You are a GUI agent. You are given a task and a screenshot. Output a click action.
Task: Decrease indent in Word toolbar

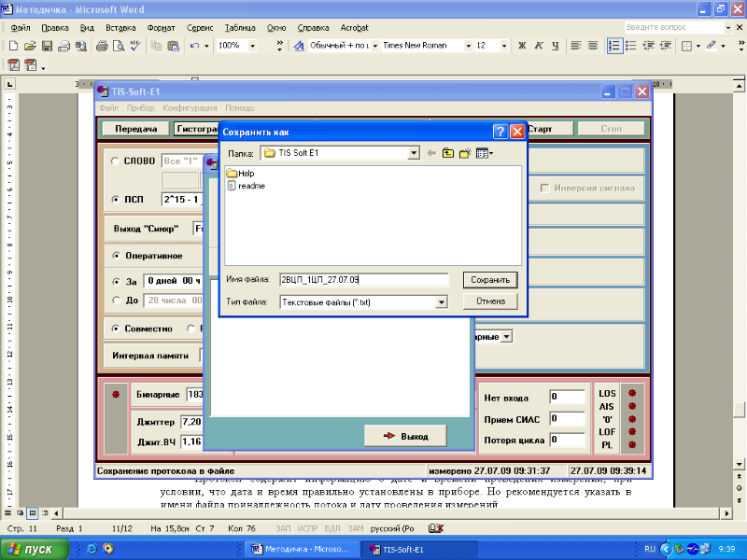coord(648,46)
